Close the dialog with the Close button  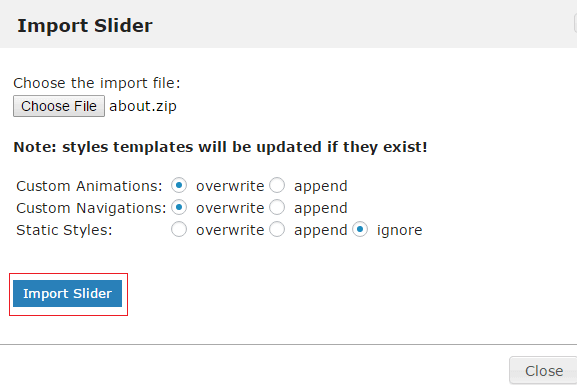(543, 371)
